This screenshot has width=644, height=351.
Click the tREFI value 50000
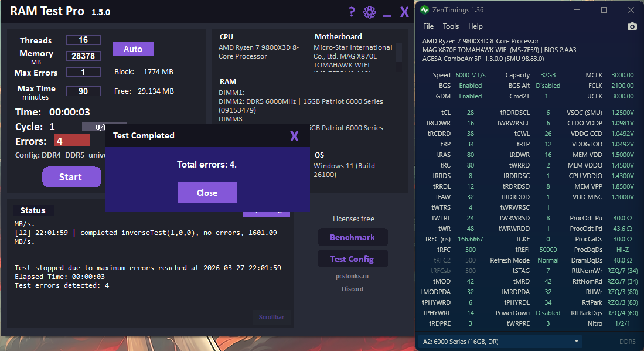(x=548, y=250)
